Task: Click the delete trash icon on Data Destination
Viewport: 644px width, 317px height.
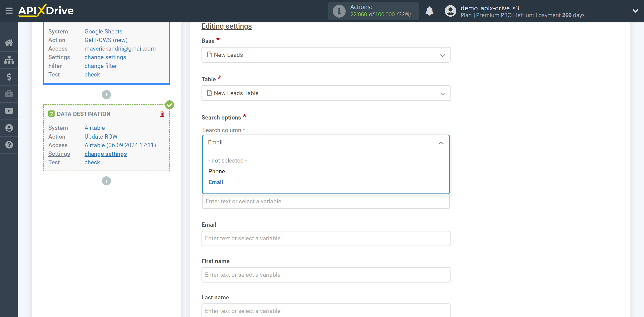Action: click(162, 114)
